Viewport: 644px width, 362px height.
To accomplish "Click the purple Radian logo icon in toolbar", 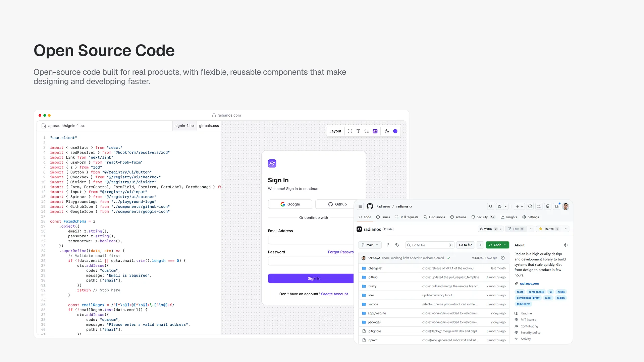I will [375, 131].
